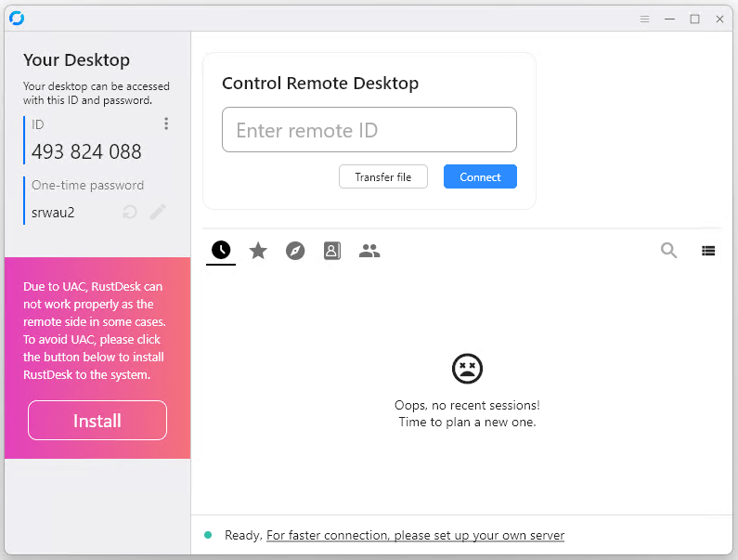
Task: Open the Address book tab
Action: tap(331, 251)
